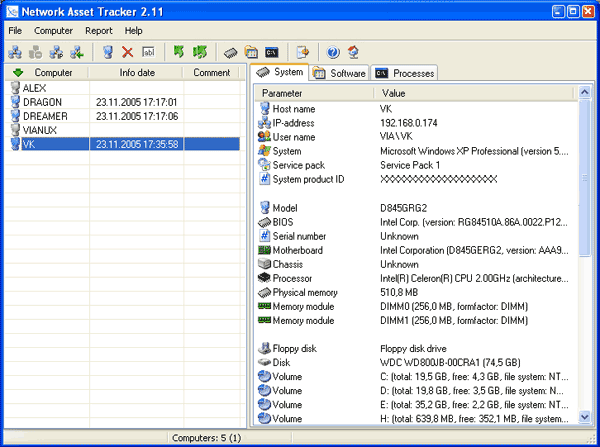This screenshot has width=600, height=447.
Task: Click the edit comment 'abl' icon
Action: pos(148,52)
